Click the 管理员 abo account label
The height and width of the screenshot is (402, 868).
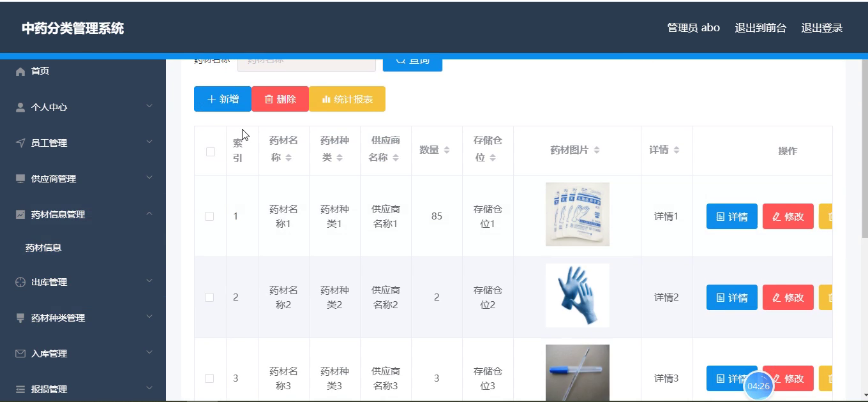693,28
